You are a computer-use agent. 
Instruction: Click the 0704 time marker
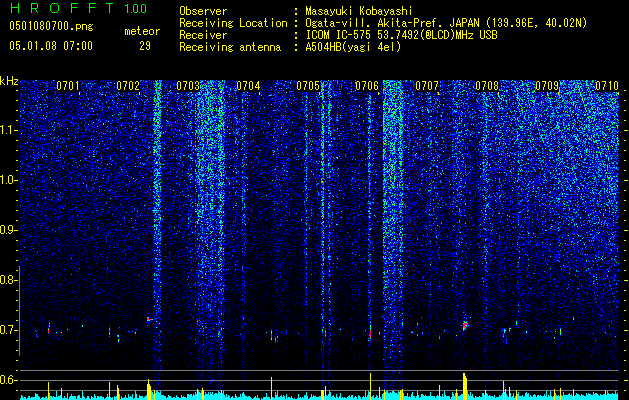pyautogui.click(x=248, y=86)
